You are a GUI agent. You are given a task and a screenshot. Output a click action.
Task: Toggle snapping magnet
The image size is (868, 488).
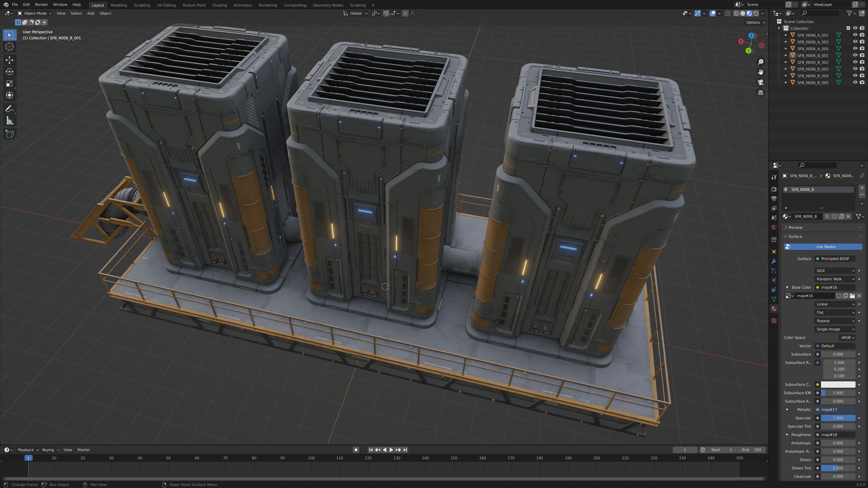(x=386, y=14)
